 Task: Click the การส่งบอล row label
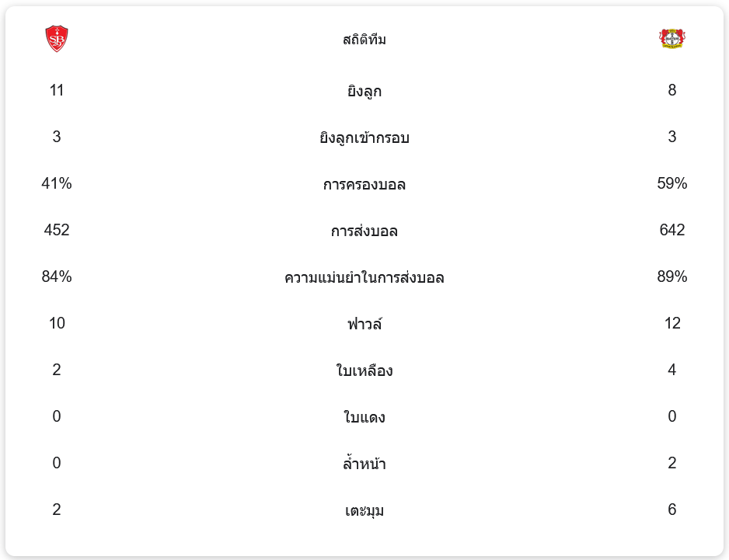[364, 231]
